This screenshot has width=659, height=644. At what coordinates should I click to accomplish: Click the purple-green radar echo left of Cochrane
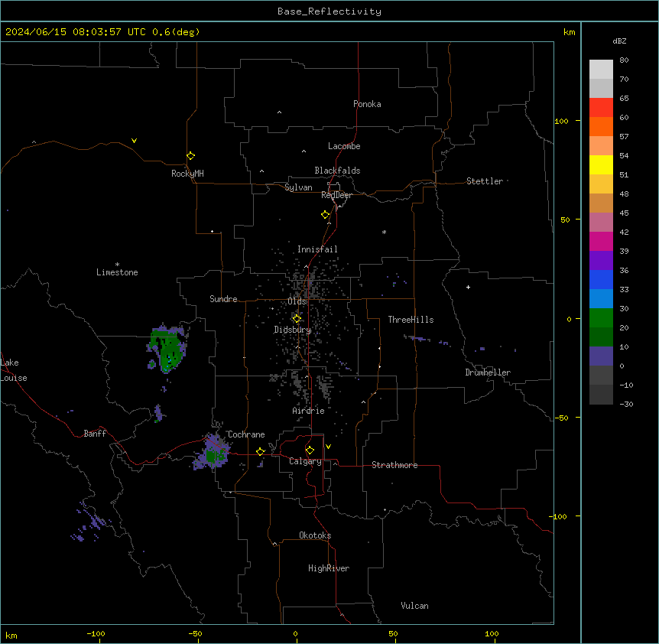tap(212, 453)
